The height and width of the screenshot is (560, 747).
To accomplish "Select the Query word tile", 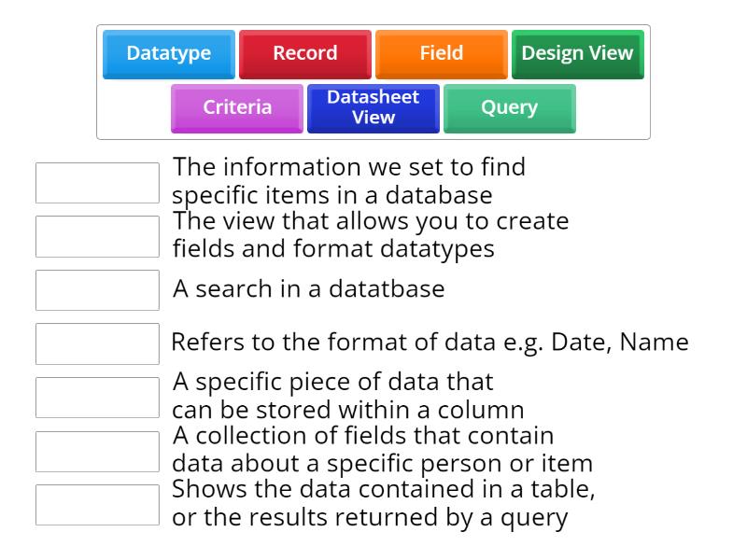I will [509, 108].
